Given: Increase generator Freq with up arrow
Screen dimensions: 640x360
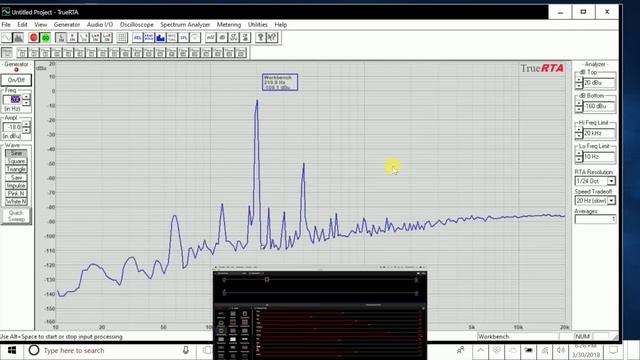Looking at the screenshot, I should coord(26,97).
